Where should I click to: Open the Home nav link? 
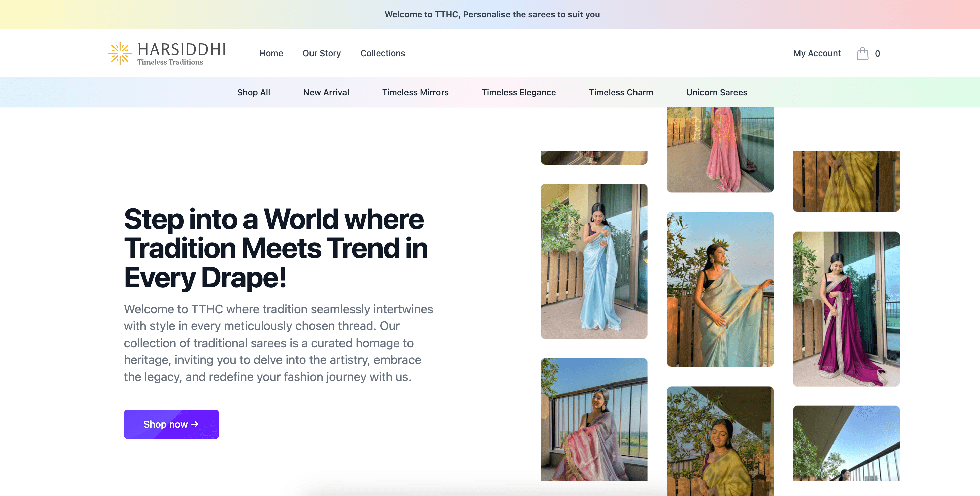click(x=271, y=53)
